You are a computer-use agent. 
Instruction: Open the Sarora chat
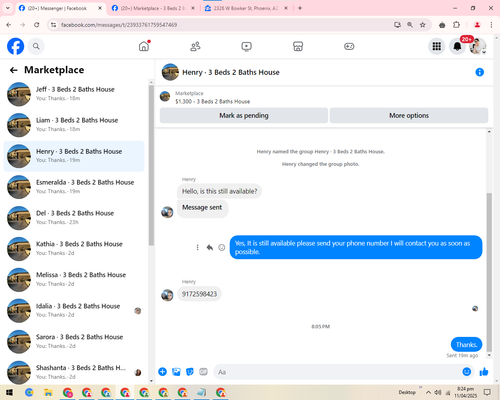(x=74, y=342)
